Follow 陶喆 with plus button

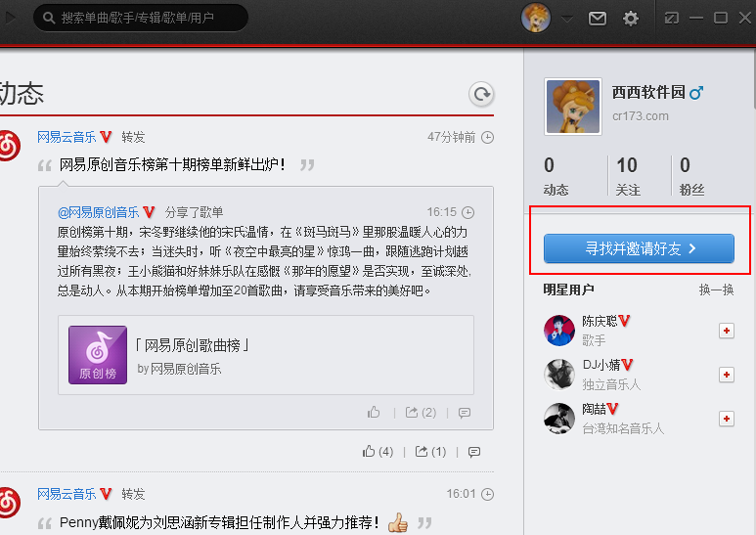pyautogui.click(x=726, y=419)
